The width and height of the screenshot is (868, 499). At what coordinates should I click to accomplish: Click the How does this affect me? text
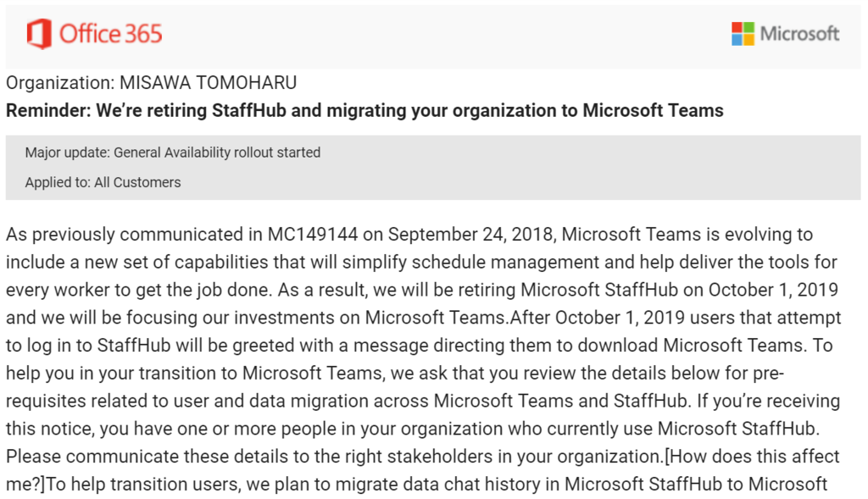point(753,456)
